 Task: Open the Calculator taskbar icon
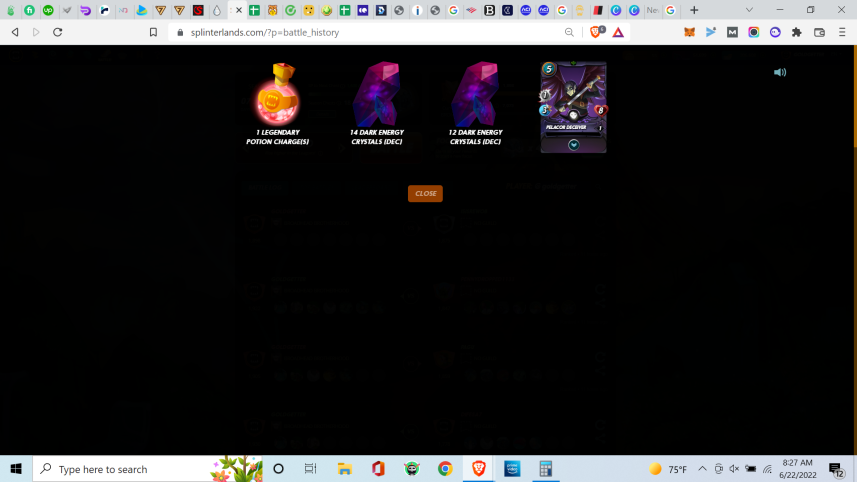click(x=545, y=469)
